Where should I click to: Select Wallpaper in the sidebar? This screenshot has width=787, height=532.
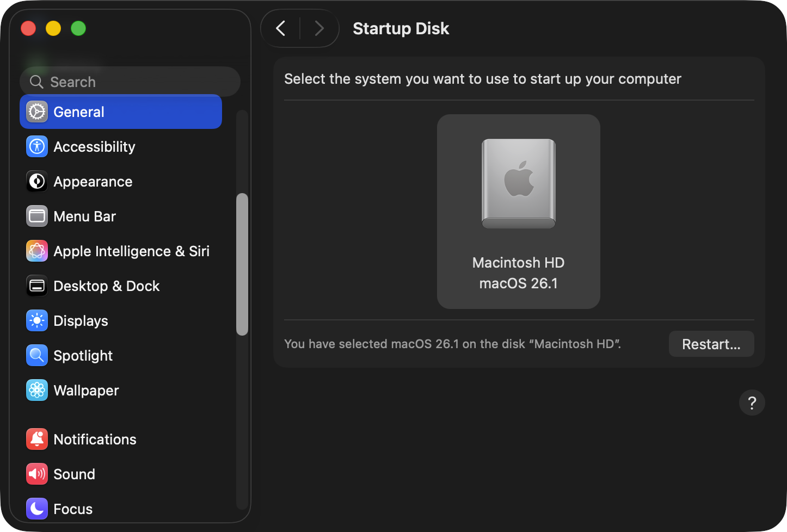121,390
